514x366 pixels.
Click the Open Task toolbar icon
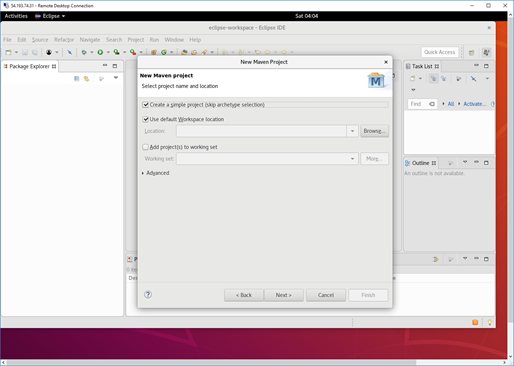click(194, 52)
